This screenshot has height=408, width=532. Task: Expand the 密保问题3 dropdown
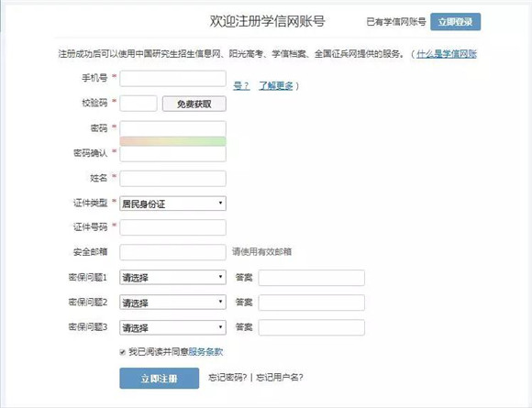(x=172, y=327)
